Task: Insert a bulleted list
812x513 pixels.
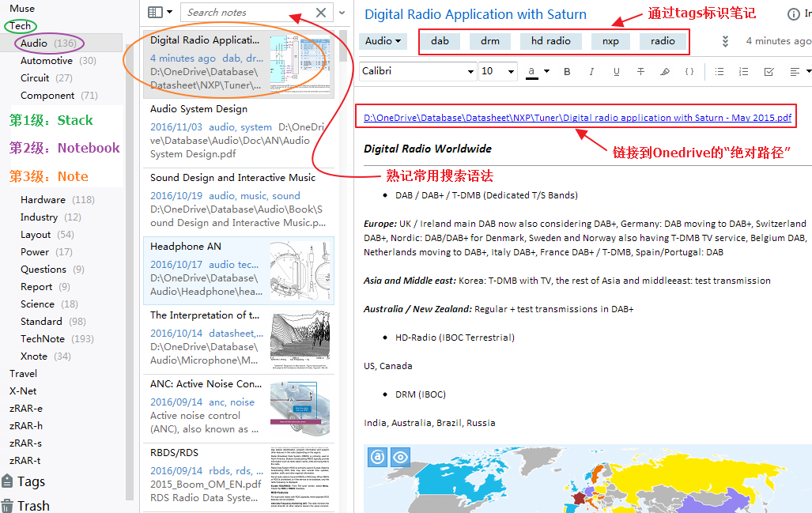Action: (x=719, y=71)
